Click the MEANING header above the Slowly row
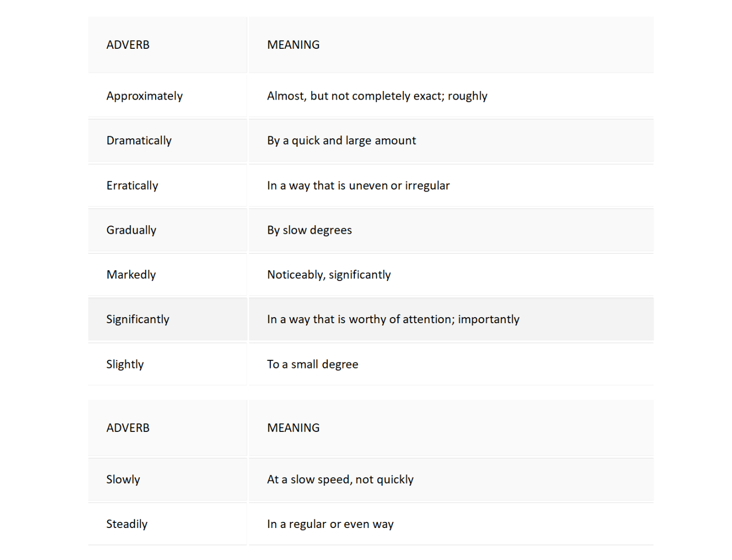This screenshot has height=560, width=732. (293, 428)
